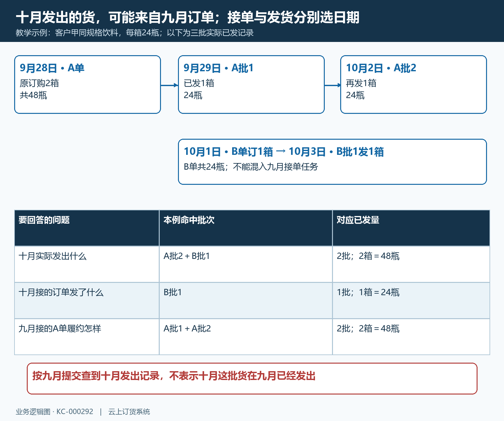Screen dimensions: 504x421
Task: Select the 'A批2 + B批1' table cell
Action: tap(246, 264)
